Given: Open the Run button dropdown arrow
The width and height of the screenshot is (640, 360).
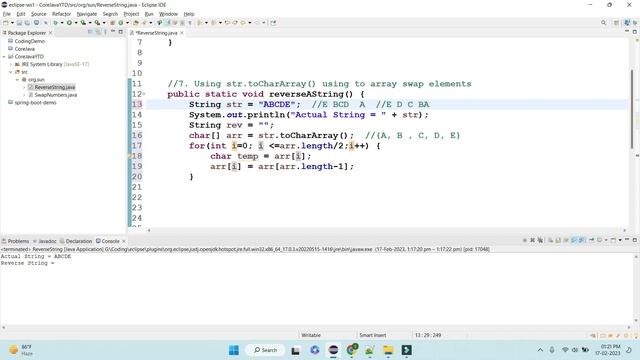Looking at the screenshot, I should coord(76,23).
